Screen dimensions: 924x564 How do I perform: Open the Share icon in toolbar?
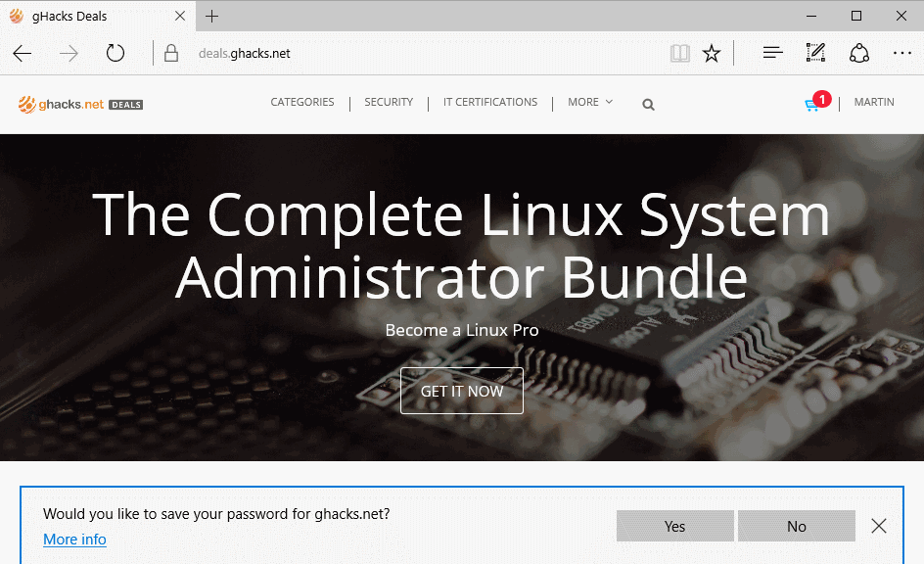click(859, 53)
